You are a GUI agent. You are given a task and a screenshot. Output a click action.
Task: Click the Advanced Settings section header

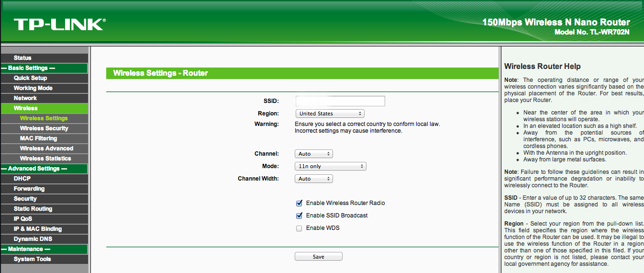pos(44,169)
